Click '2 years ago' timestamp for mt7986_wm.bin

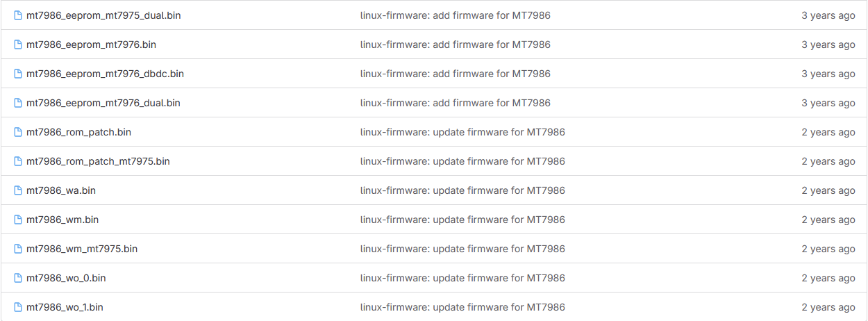tap(828, 220)
